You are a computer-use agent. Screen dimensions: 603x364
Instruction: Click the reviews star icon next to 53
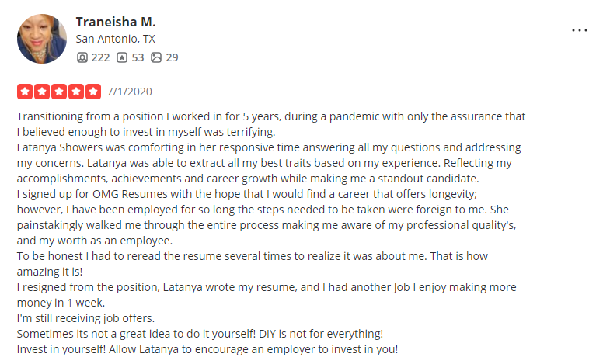pyautogui.click(x=122, y=57)
